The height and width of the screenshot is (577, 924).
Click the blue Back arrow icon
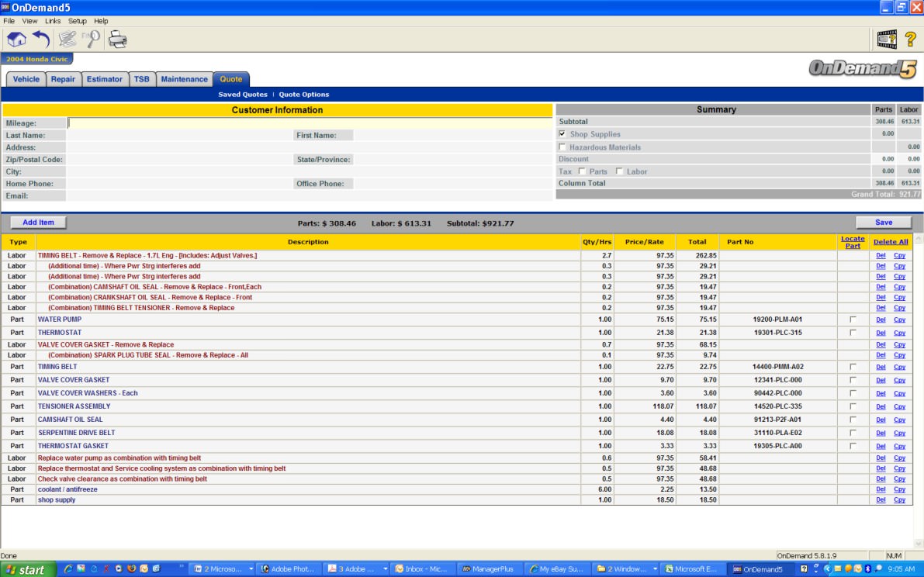click(x=41, y=39)
